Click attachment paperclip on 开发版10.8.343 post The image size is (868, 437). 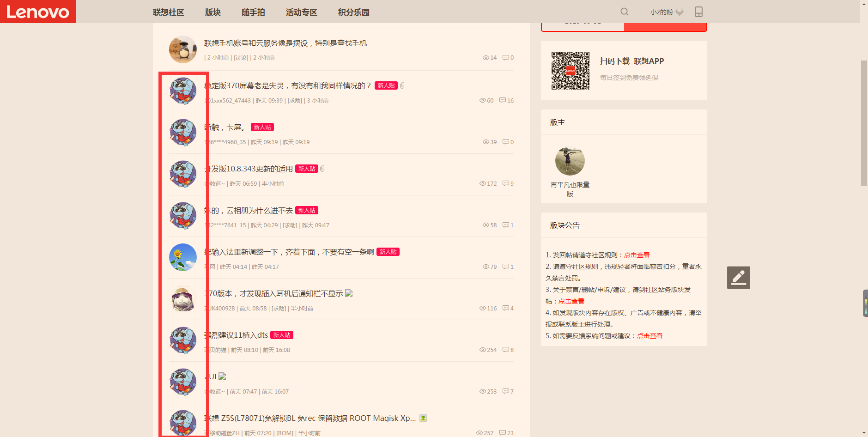coord(322,169)
